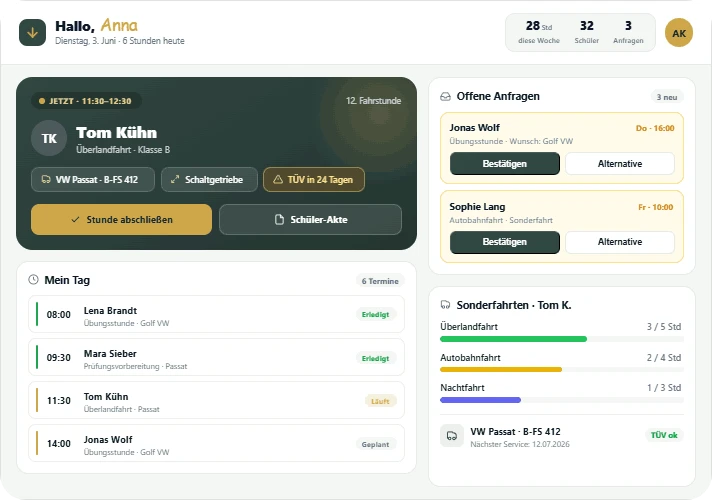Click the 3 neu badge

pyautogui.click(x=667, y=97)
